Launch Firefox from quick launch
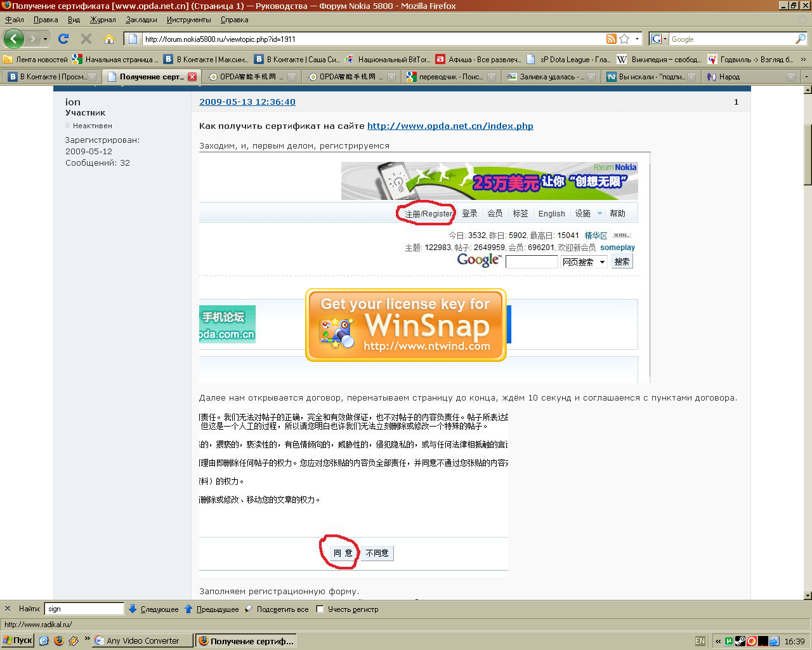Image resolution: width=812 pixels, height=650 pixels. 59,641
